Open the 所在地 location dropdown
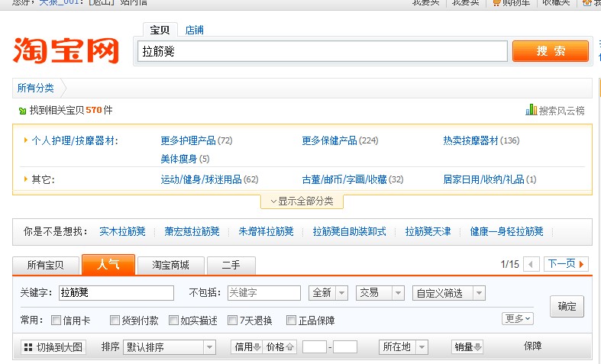 pos(404,347)
